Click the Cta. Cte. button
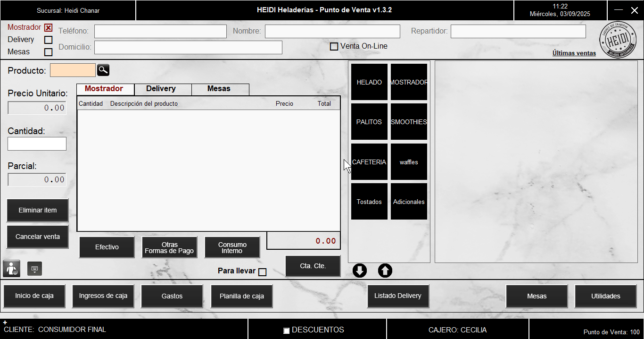644x339 pixels. point(313,266)
